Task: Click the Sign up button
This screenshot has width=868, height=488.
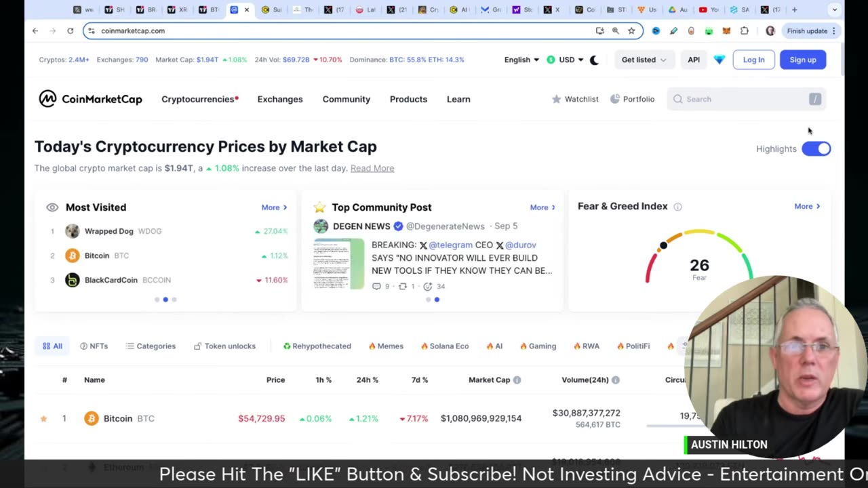Action: coord(803,60)
